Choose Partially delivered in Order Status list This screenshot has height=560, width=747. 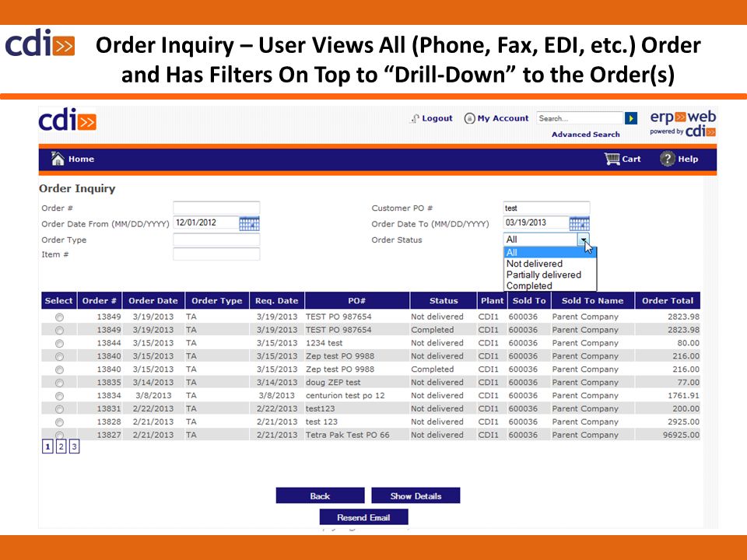(550, 275)
